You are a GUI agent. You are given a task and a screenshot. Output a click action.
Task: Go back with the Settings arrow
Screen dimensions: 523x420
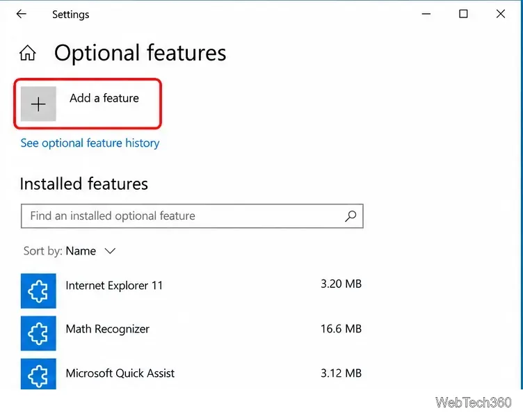tap(22, 14)
